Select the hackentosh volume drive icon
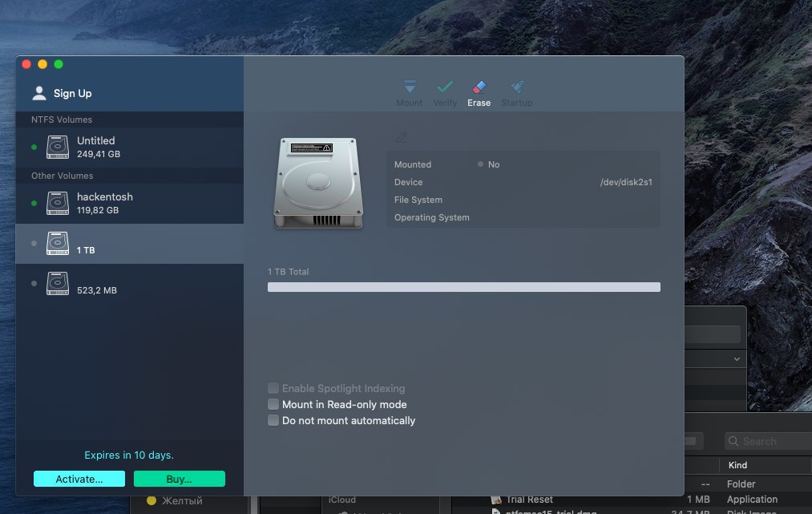The image size is (812, 514). [58, 204]
